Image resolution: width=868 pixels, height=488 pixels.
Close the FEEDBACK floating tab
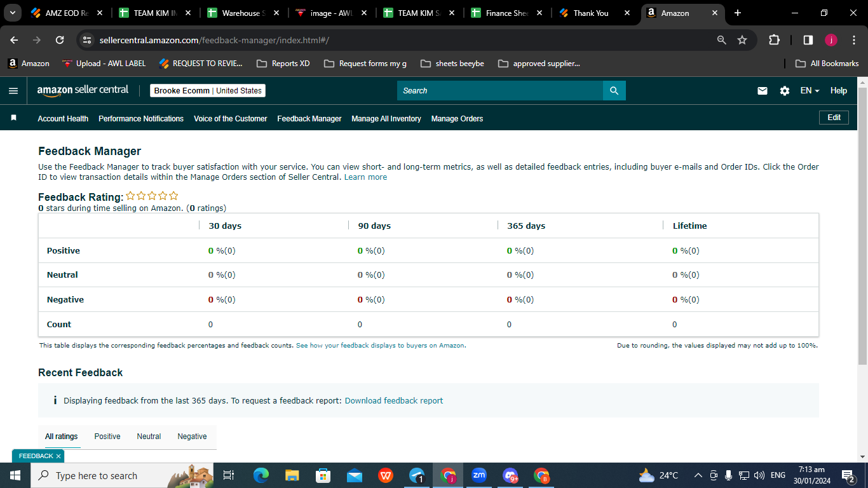58,456
